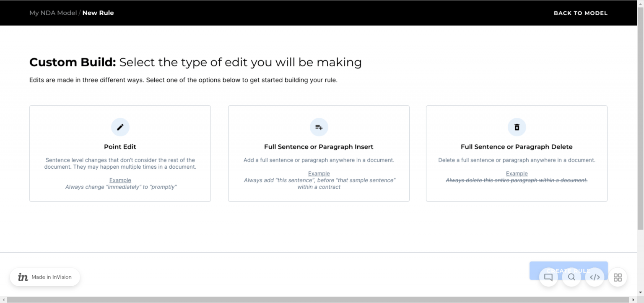Open the Example link under Point Edit
The height and width of the screenshot is (303, 644).
(x=120, y=180)
